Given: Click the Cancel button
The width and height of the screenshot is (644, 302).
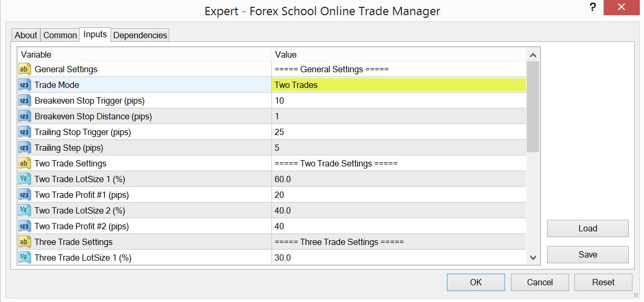Looking at the screenshot, I should tap(540, 282).
